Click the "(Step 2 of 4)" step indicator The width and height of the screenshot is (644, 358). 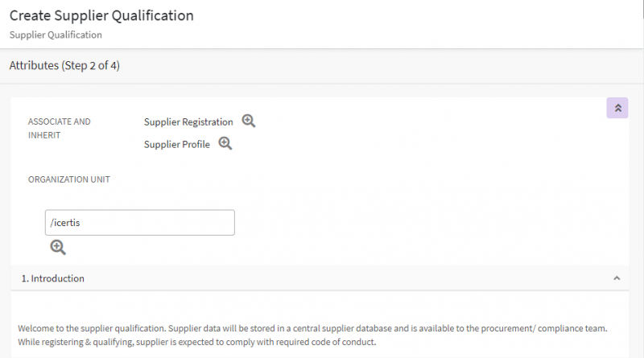point(91,66)
